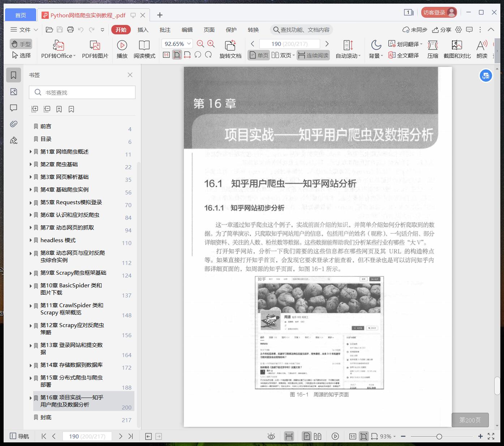Select the PDF转图片 tool
Viewport: 504px width, 446px height.
pyautogui.click(x=95, y=49)
